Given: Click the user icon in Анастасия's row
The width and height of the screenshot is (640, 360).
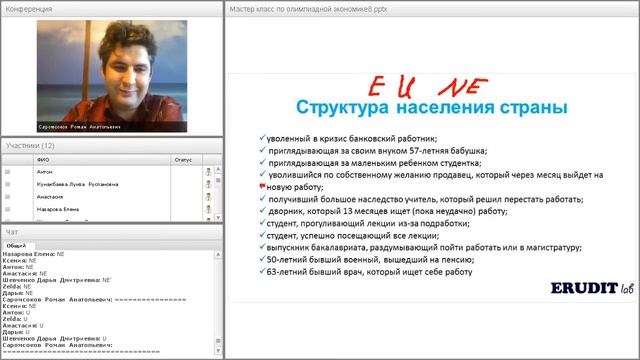Looking at the screenshot, I should pos(209,197).
